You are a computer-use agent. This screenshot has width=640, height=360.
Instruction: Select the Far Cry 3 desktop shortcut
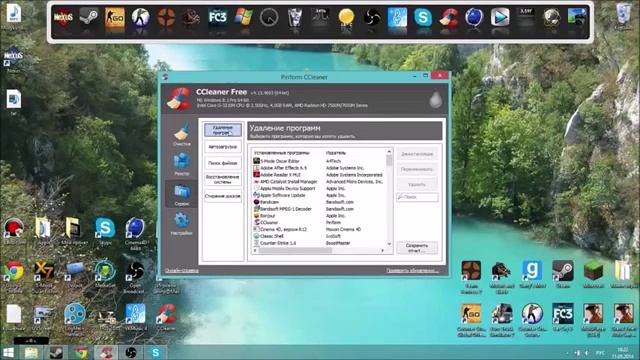click(563, 317)
